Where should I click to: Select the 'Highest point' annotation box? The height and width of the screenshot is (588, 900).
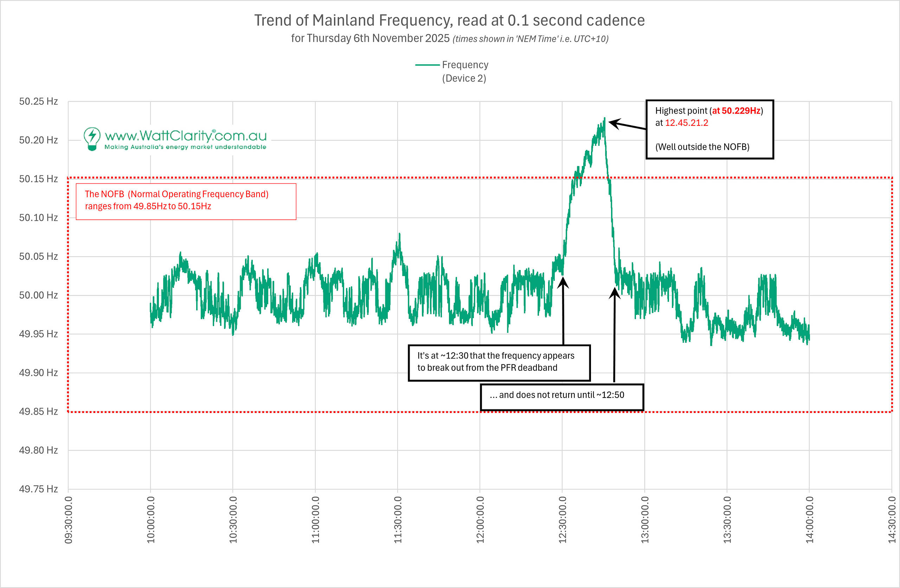point(709,129)
